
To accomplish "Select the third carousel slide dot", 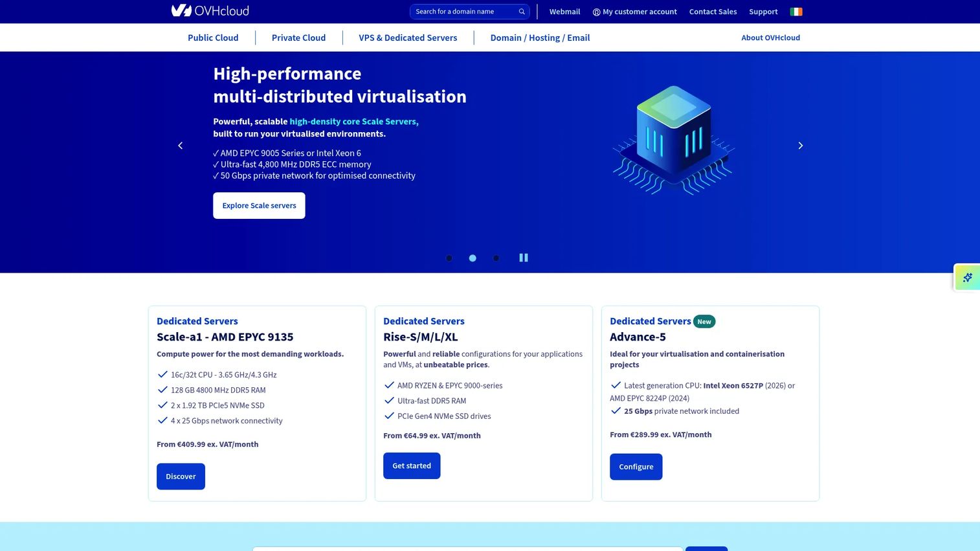I will (496, 258).
